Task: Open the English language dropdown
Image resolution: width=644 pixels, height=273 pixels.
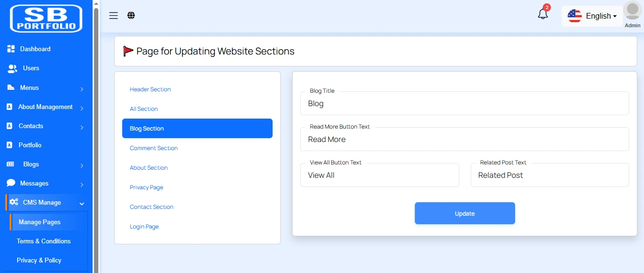Action: click(x=592, y=16)
